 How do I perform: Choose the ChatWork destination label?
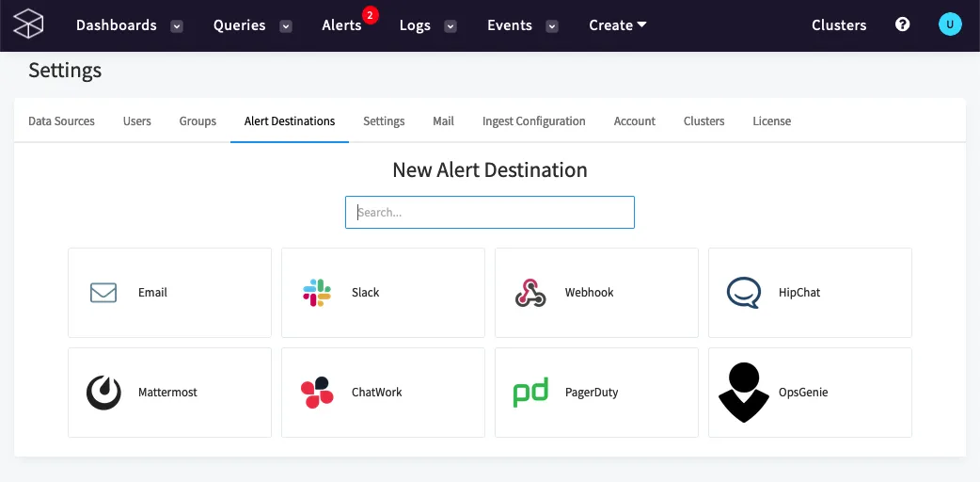coord(377,393)
